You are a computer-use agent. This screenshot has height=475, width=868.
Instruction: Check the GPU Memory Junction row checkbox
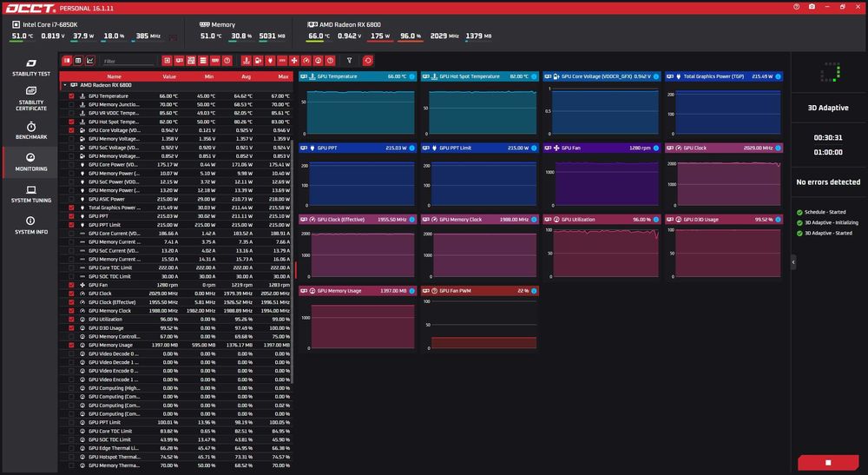(71, 104)
